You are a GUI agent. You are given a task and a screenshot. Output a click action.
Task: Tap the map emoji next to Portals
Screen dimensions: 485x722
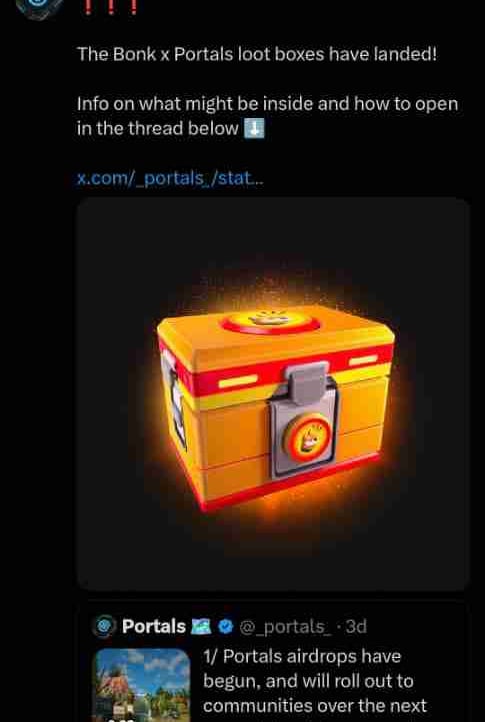click(201, 626)
